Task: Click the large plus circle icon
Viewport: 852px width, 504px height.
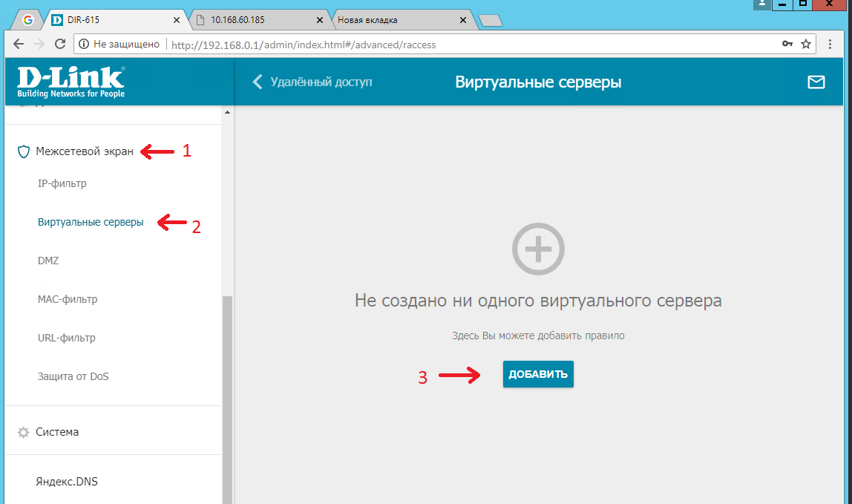Action: (x=538, y=249)
